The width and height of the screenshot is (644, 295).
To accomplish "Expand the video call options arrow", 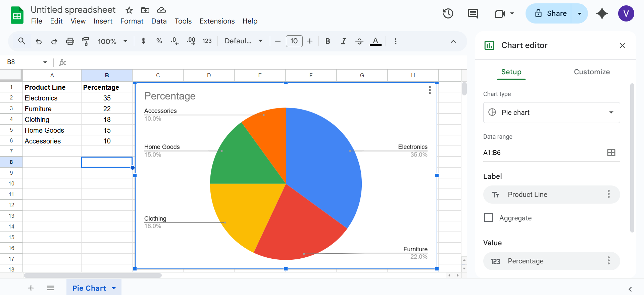I will [512, 13].
